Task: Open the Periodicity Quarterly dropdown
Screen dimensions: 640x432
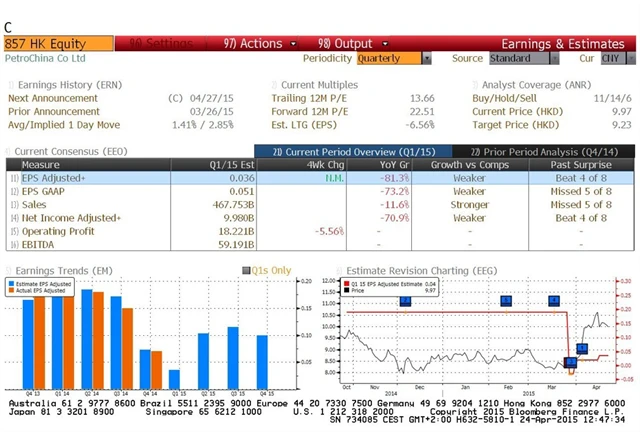Action: pos(394,59)
